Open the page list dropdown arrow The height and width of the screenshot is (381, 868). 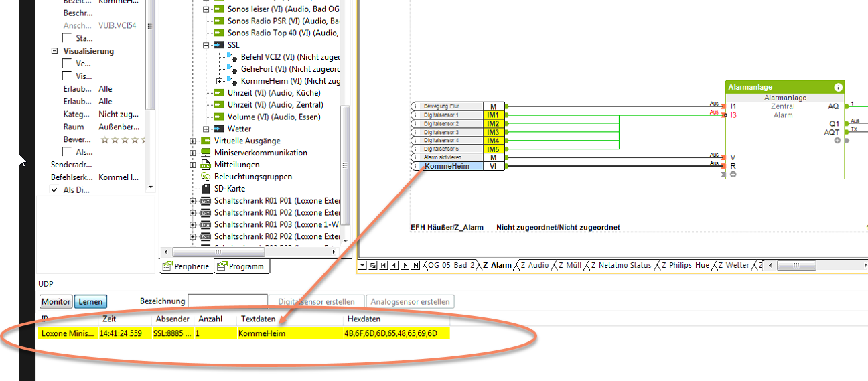pyautogui.click(x=363, y=266)
